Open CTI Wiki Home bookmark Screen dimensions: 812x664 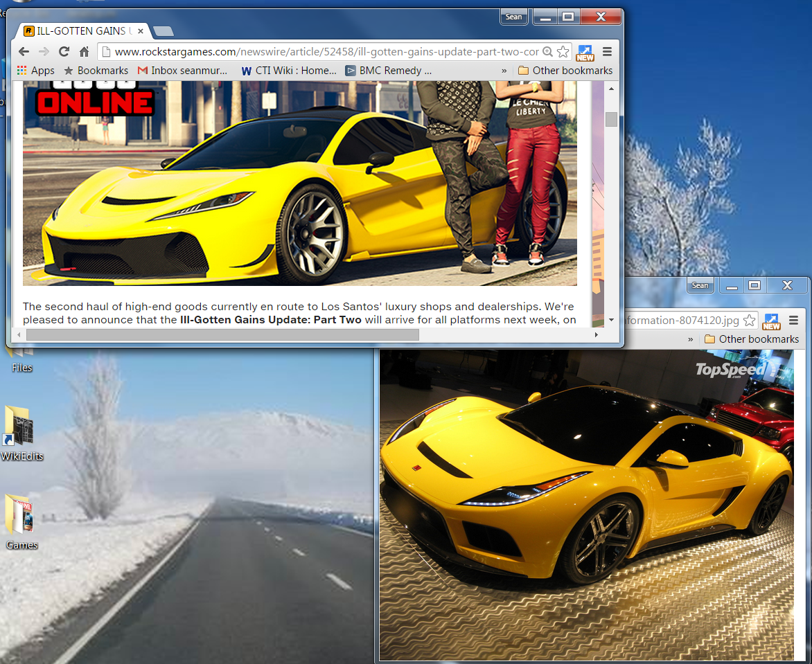tap(289, 71)
